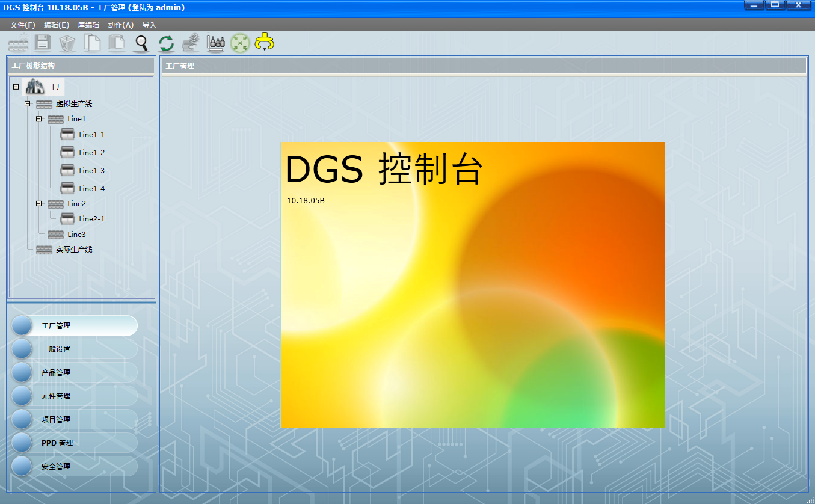Select Line2 label in factory tree
815x504 pixels.
tap(76, 203)
